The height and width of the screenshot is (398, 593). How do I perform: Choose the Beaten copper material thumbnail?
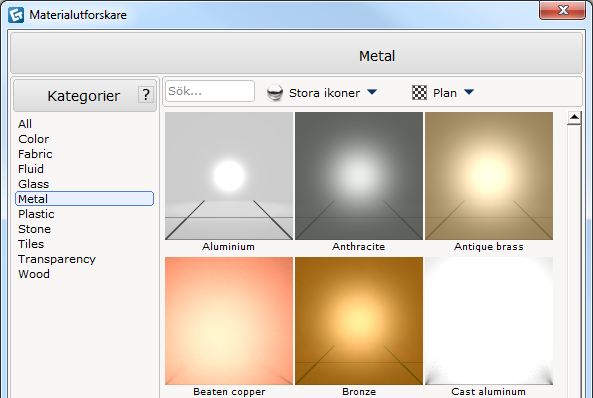coord(229,321)
